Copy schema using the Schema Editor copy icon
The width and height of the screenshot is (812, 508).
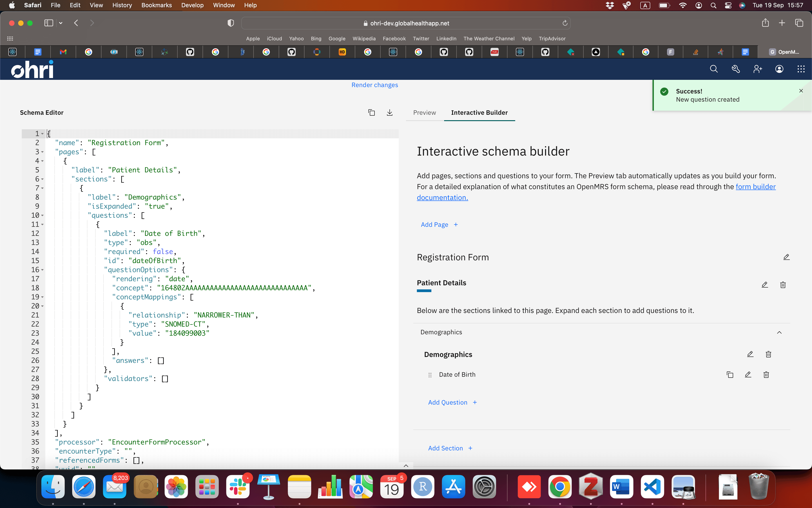pos(371,112)
